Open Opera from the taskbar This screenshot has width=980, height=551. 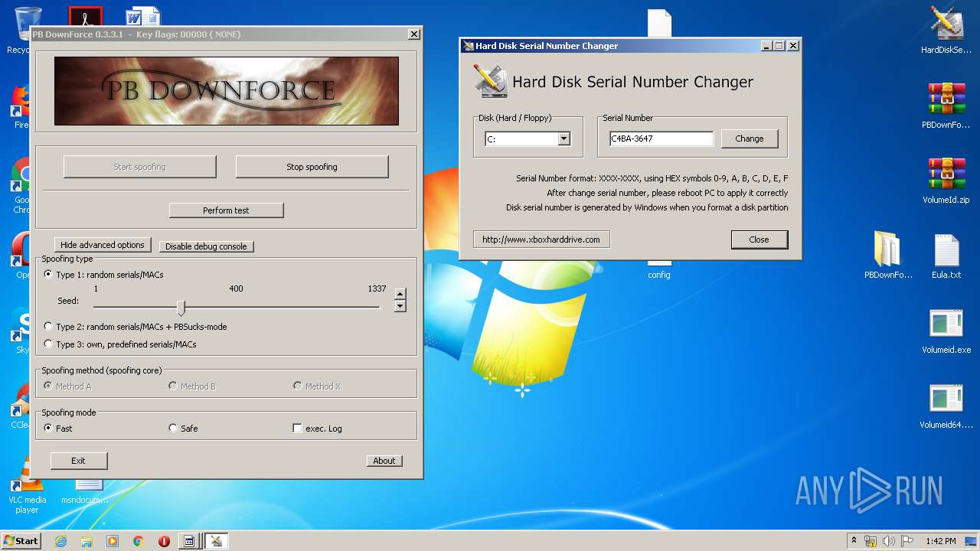(x=164, y=541)
